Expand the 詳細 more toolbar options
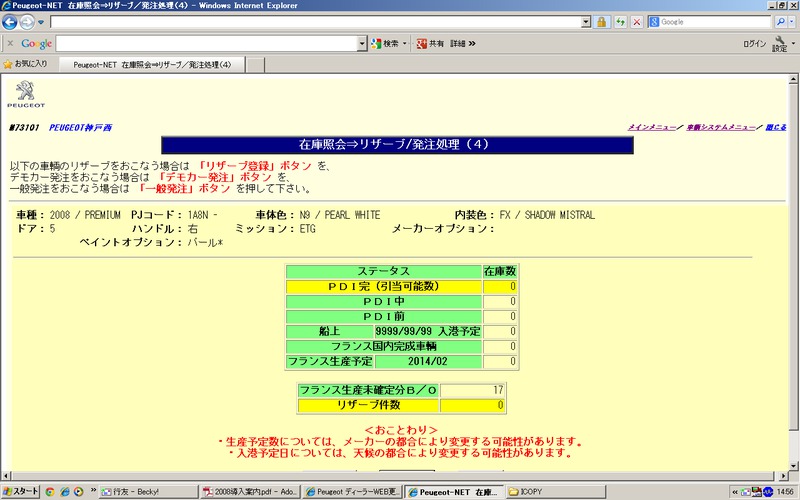The image size is (800, 500). point(463,44)
